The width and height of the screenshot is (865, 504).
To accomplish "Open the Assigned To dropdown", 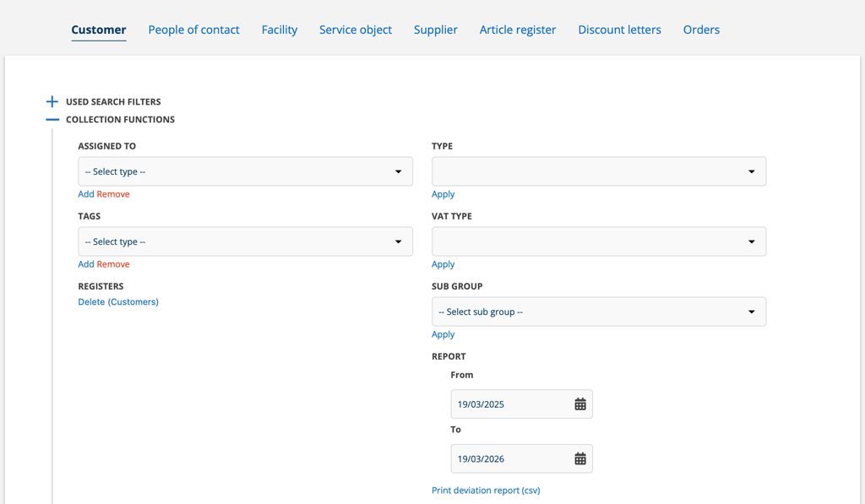I will [245, 172].
